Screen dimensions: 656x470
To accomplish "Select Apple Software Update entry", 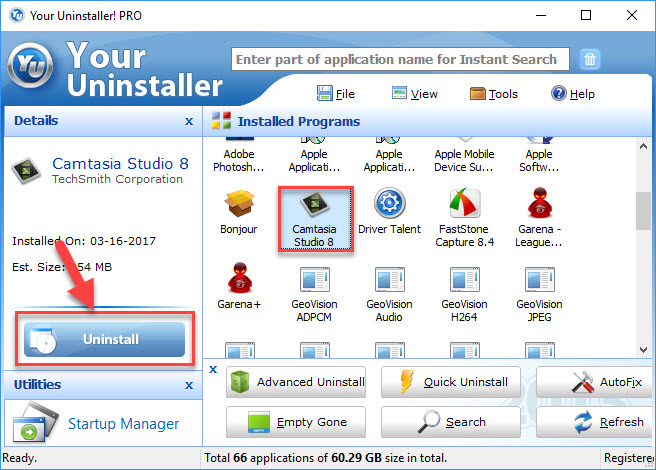I will (539, 155).
